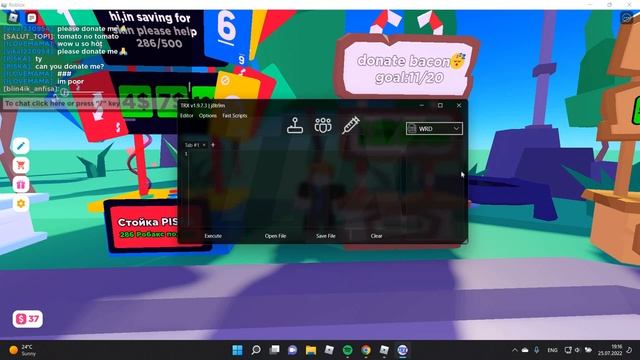
Task: Select Tab #1 in the TRX editor
Action: [x=192, y=145]
